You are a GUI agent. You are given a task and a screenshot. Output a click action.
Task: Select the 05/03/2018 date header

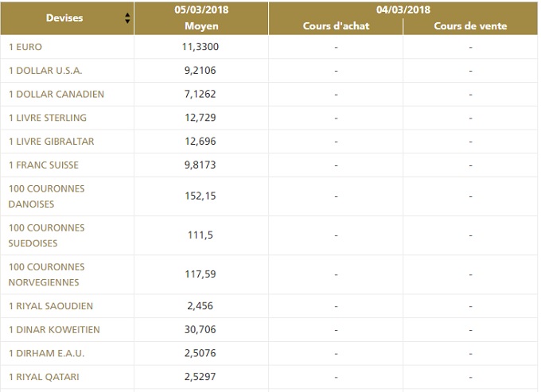(x=200, y=10)
